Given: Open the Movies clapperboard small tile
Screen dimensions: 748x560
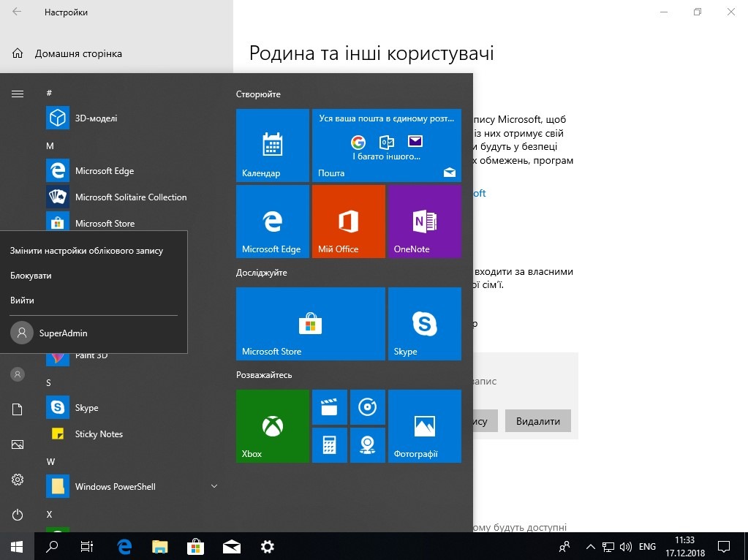Looking at the screenshot, I should 329,407.
